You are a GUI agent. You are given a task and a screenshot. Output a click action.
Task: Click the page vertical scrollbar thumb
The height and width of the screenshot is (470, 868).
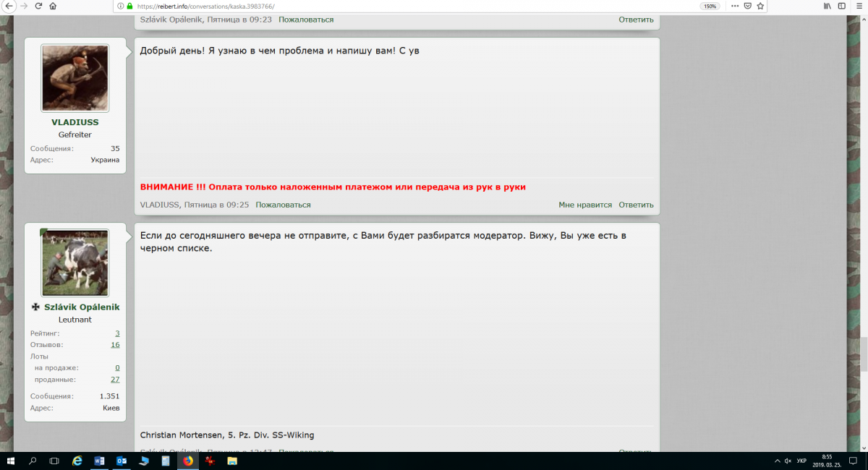coord(864,354)
